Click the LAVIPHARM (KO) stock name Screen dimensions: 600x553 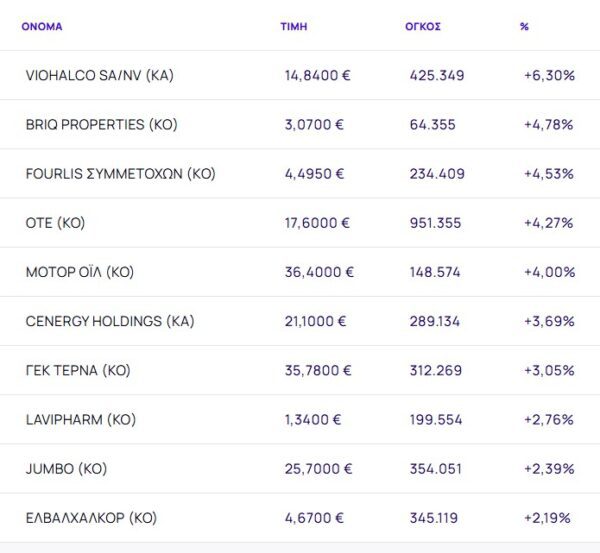coord(79,420)
